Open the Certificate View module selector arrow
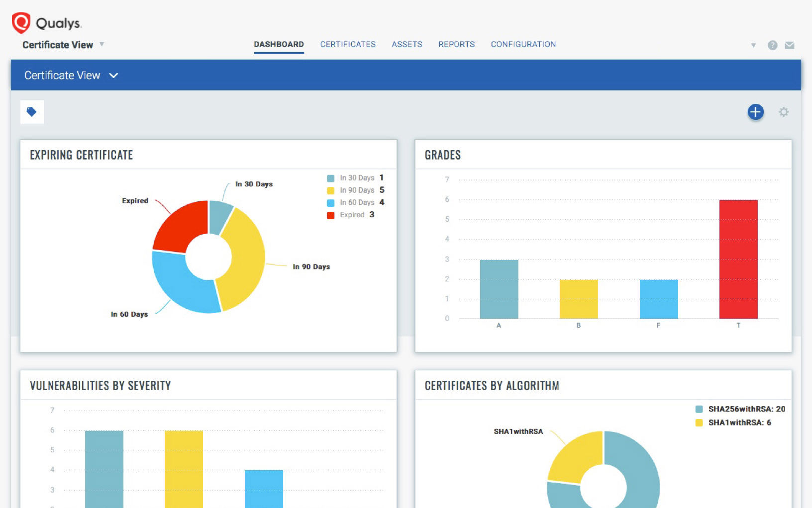Viewport: 812px width, 508px height. [102, 45]
